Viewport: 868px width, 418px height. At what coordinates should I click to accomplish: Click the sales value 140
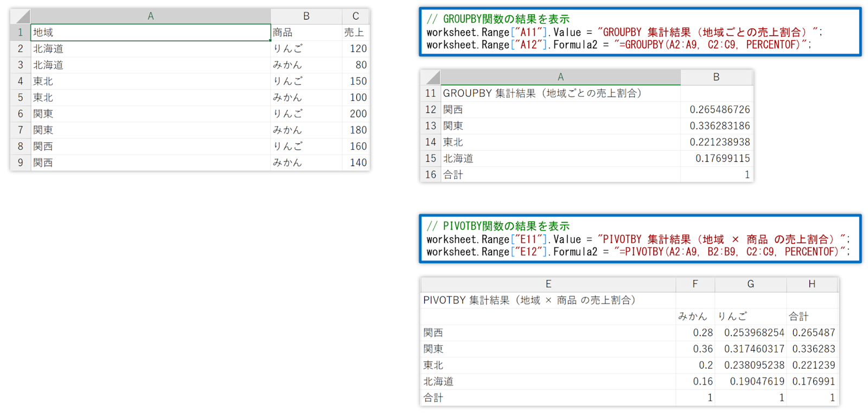[356, 163]
